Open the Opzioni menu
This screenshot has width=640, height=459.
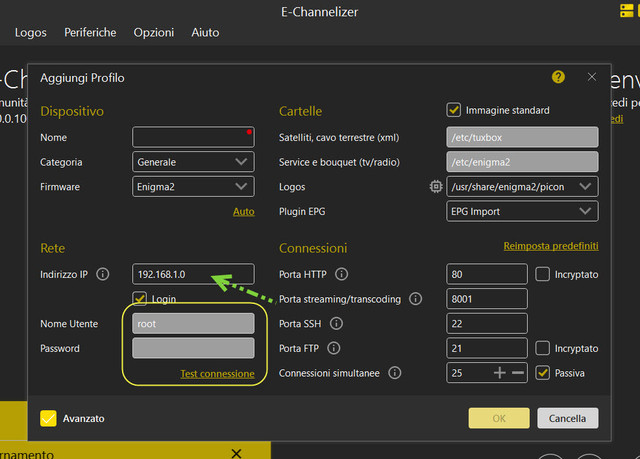pos(153,33)
